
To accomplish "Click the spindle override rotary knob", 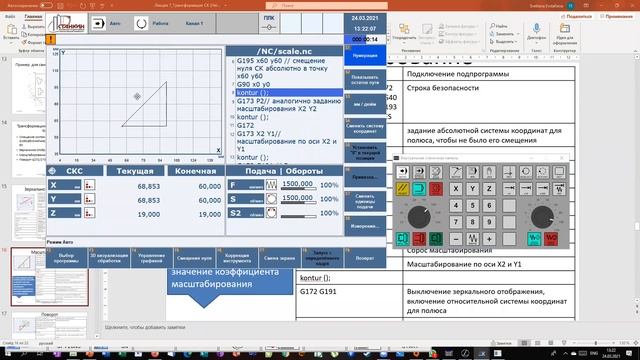I will click(x=542, y=217).
